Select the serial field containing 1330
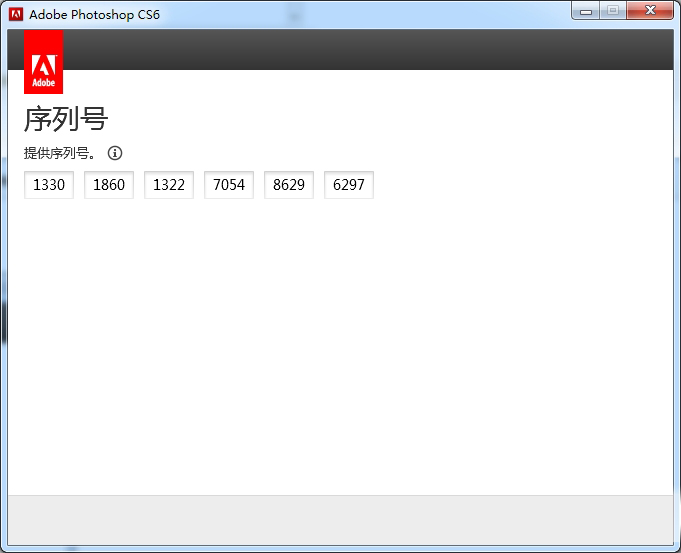This screenshot has height=553, width=681. coord(49,185)
